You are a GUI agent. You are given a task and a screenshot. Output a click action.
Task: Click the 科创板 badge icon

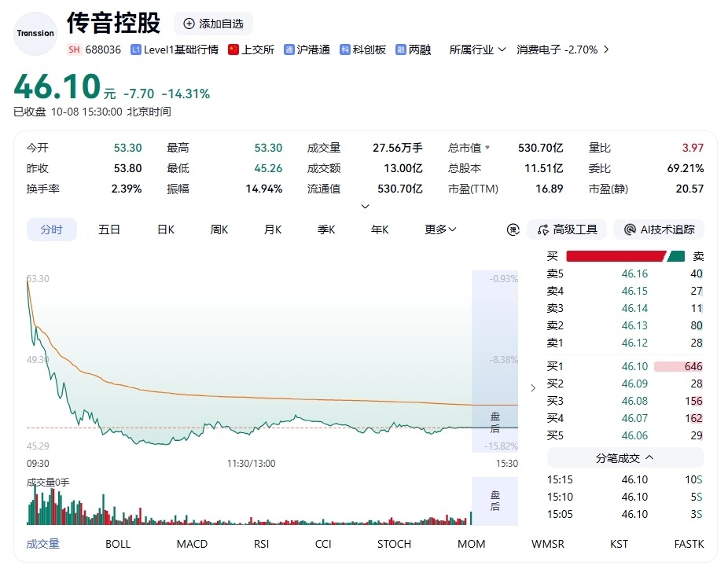coord(344,50)
